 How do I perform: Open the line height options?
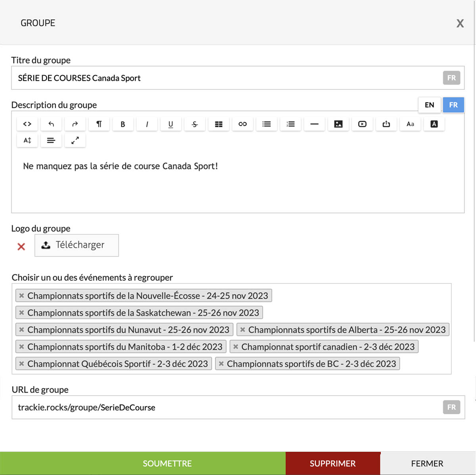coord(27,140)
